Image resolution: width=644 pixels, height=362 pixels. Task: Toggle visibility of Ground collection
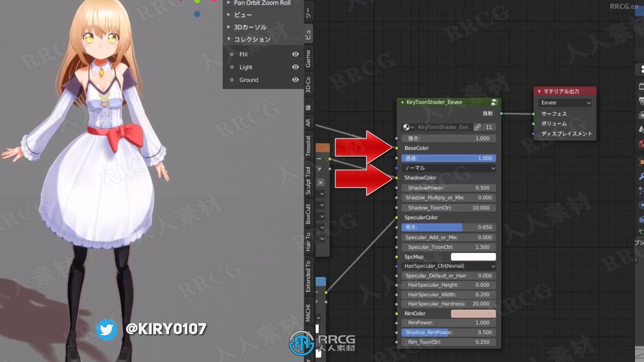(x=296, y=79)
